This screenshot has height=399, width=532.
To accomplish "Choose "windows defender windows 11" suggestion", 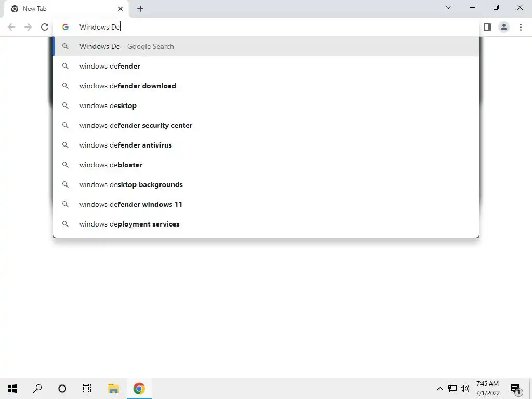I will point(266,204).
